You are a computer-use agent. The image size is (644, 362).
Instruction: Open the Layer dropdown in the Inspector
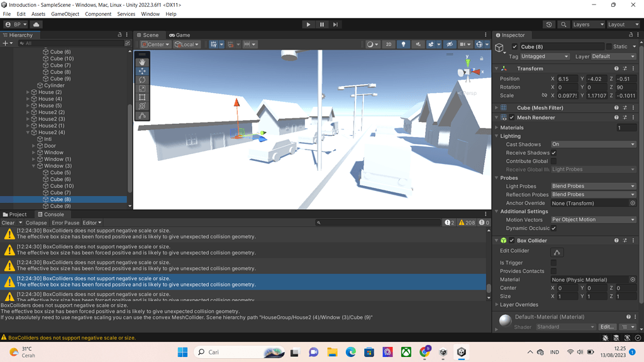pos(615,56)
